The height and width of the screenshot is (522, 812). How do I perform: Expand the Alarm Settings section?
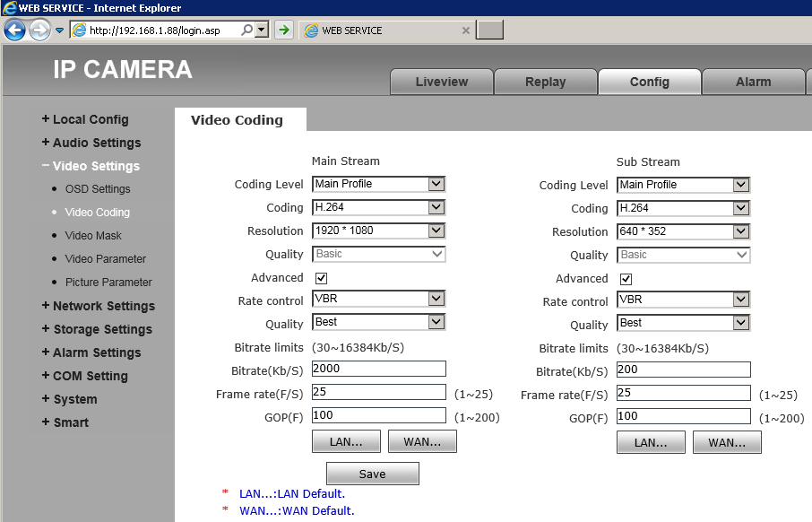click(91, 352)
